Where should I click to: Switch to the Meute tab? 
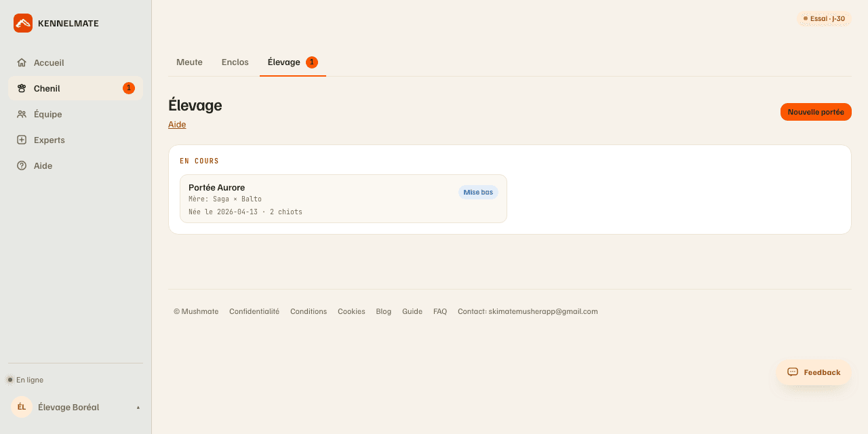point(189,62)
